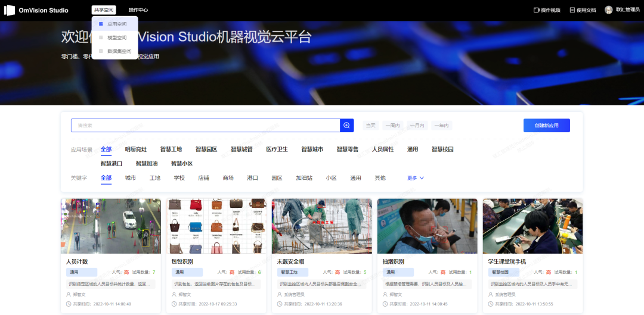This screenshot has width=644, height=315.
Task: Select the 当天 time filter
Action: 370,126
